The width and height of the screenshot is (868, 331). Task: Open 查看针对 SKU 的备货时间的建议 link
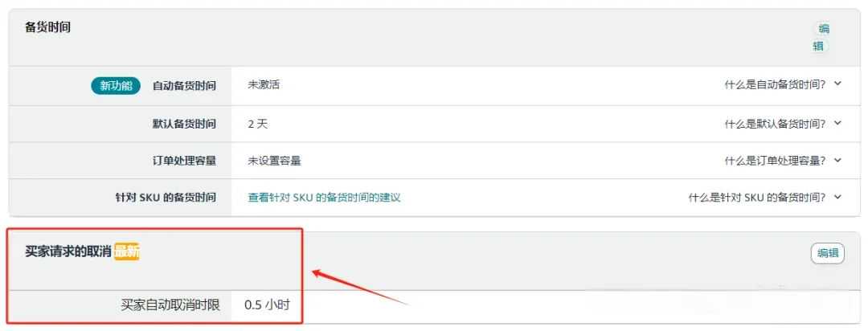324,198
